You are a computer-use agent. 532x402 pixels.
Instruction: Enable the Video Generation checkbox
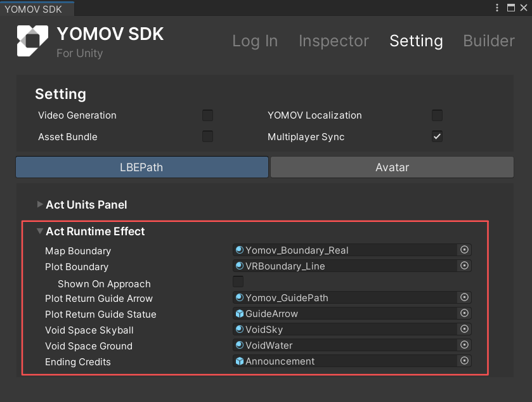pos(207,115)
